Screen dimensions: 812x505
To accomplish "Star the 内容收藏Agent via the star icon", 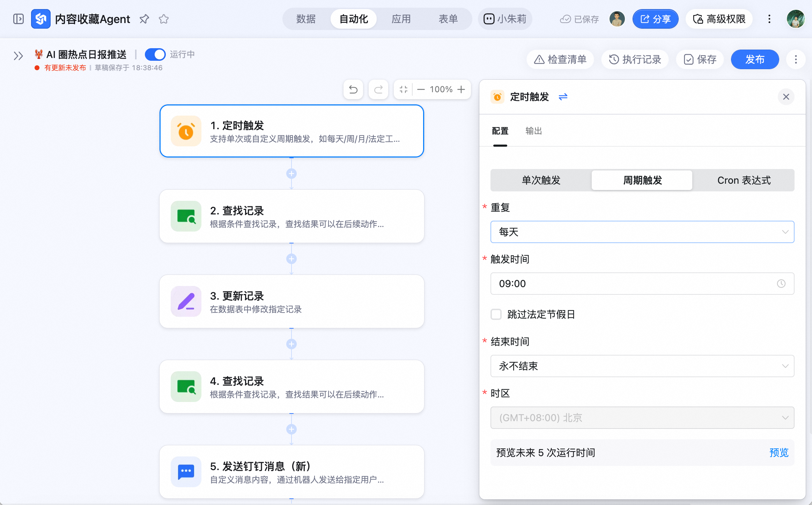I will (163, 19).
